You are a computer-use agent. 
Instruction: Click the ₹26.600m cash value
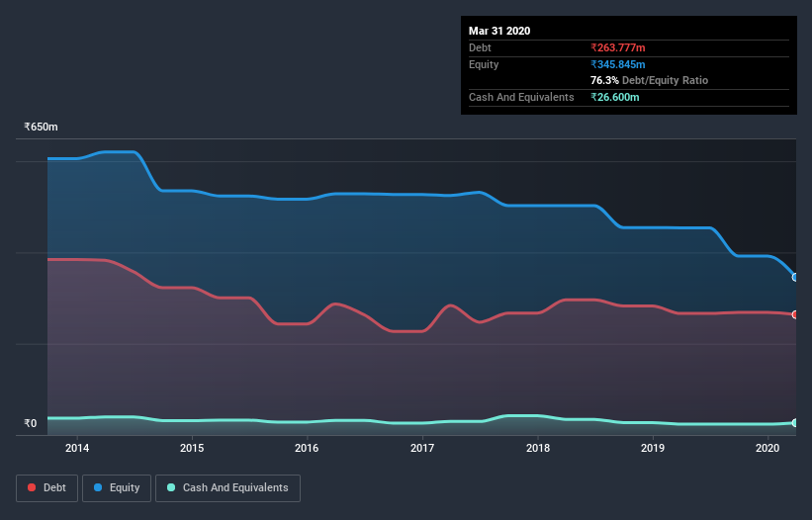(x=615, y=97)
